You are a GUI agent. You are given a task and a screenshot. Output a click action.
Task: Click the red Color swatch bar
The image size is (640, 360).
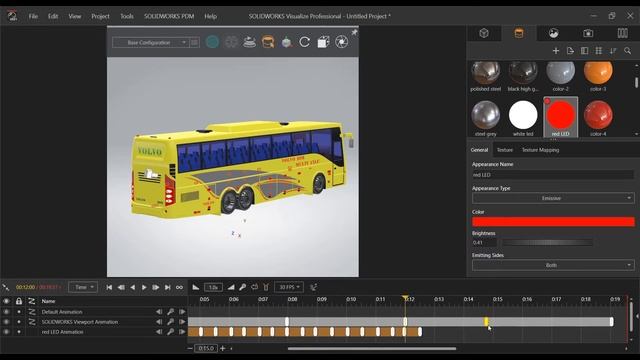(553, 222)
